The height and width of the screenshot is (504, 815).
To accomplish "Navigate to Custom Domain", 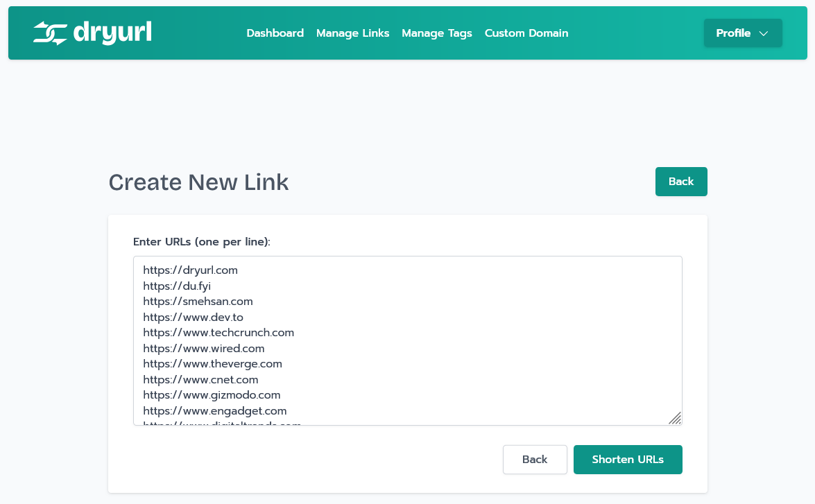I will (x=526, y=33).
